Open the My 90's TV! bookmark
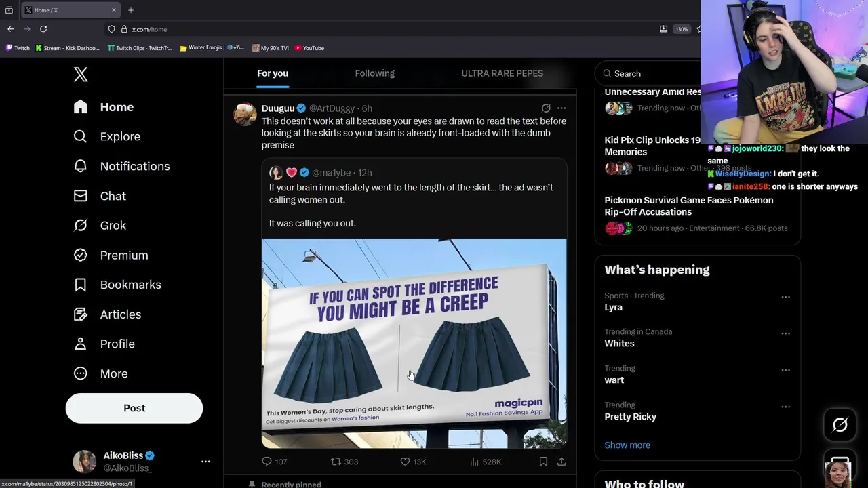This screenshot has height=488, width=868. (271, 48)
